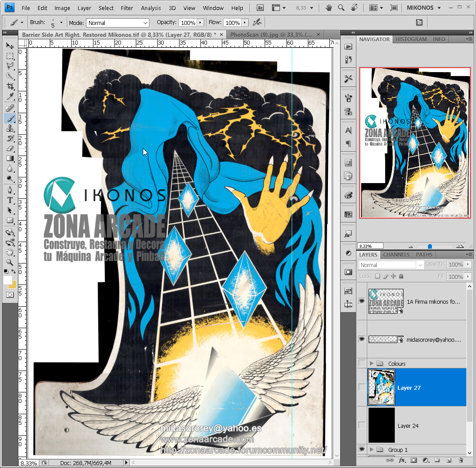Select the Zoom tool
Screen dimensions: 476x468
10,263
